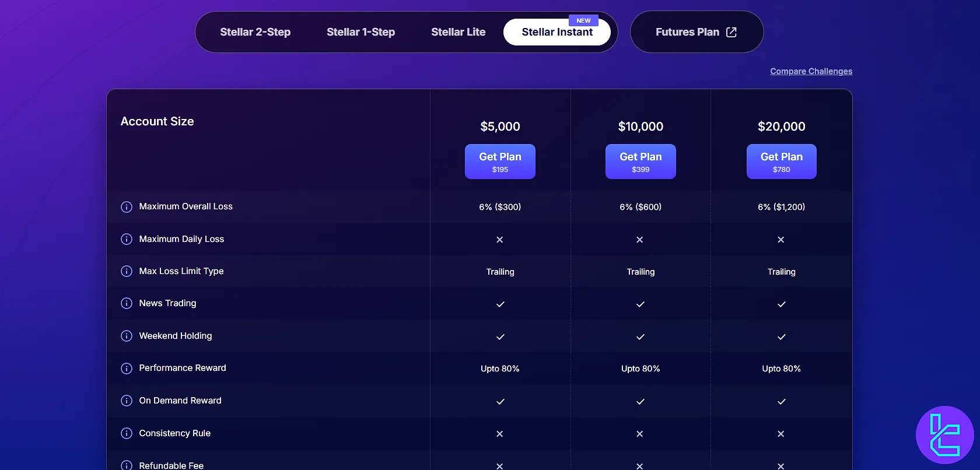
Task: Click the Maximum Overall Loss row label
Action: [x=185, y=206]
